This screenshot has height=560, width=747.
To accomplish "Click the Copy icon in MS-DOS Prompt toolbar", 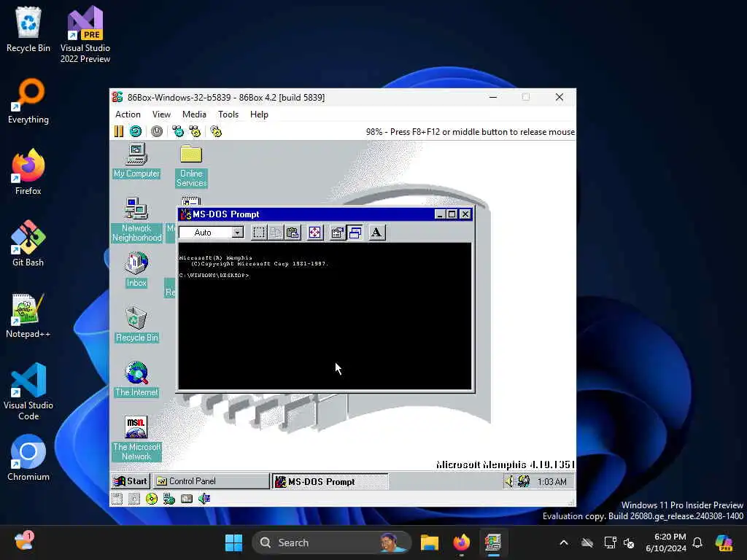I will [276, 233].
